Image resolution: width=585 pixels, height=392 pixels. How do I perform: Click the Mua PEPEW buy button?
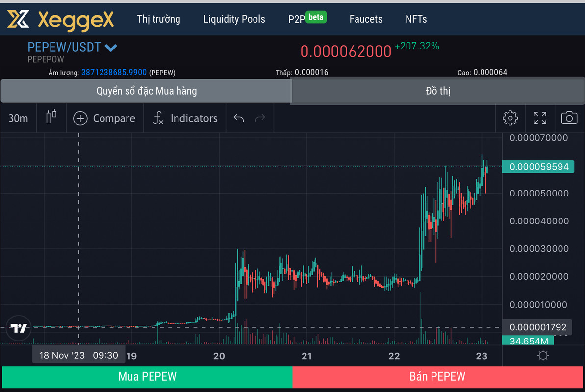pyautogui.click(x=148, y=377)
